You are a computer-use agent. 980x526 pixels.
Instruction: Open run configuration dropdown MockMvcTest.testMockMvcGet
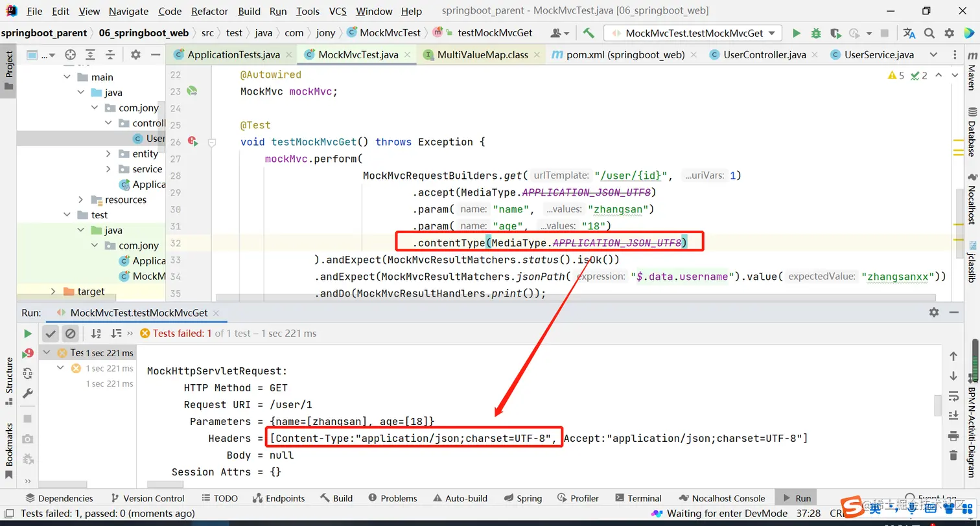693,33
